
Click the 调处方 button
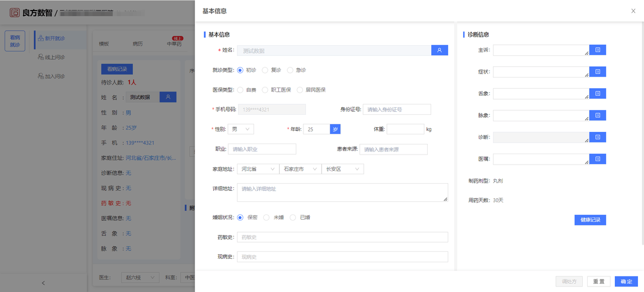pos(569,282)
